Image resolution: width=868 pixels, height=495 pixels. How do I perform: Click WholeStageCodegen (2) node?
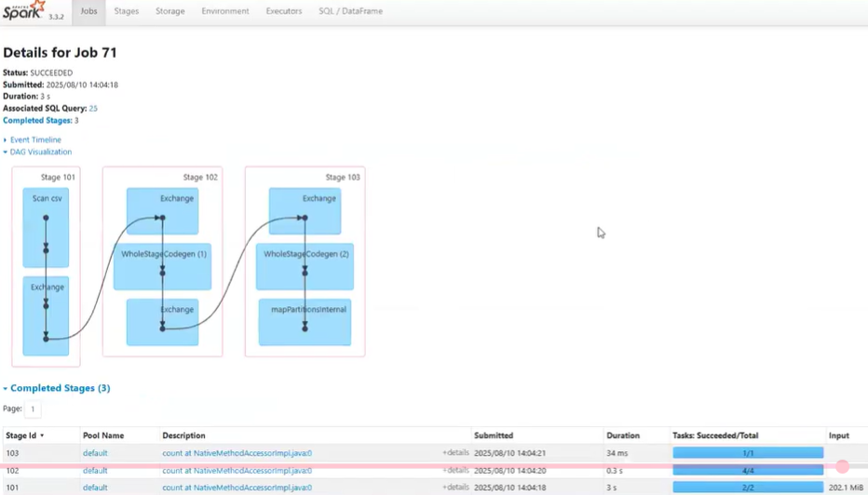[x=305, y=267]
